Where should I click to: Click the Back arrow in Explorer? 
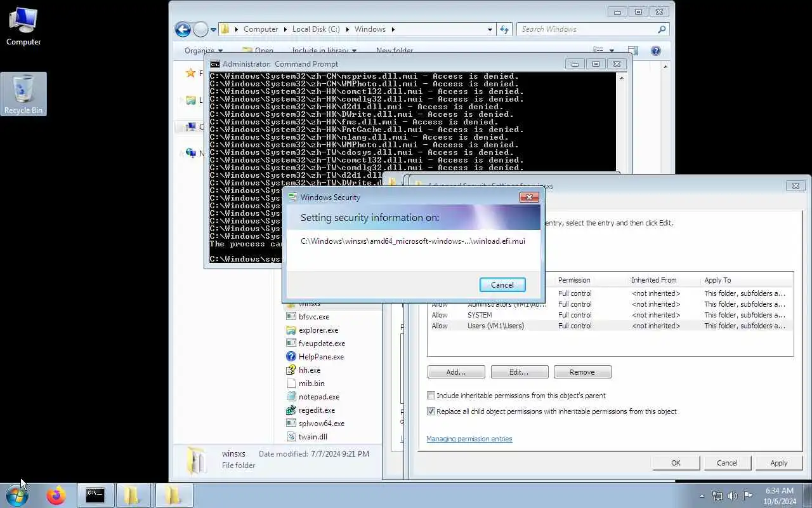[183, 29]
